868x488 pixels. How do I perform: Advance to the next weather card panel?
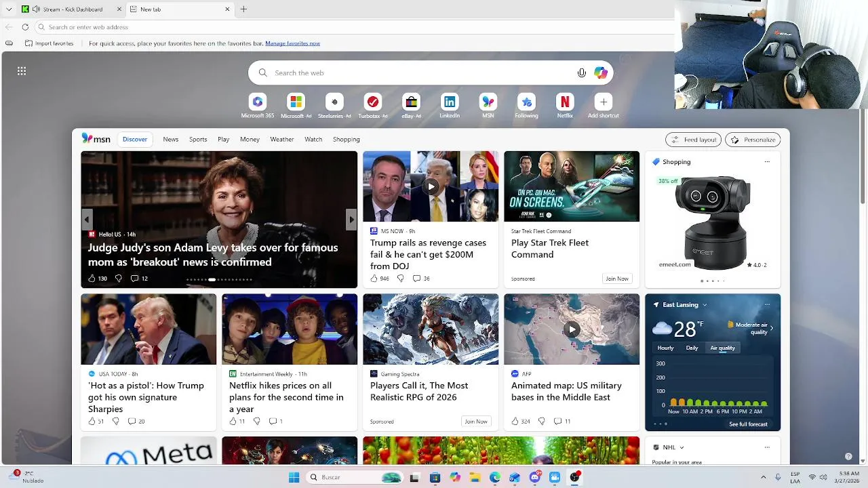point(771,328)
